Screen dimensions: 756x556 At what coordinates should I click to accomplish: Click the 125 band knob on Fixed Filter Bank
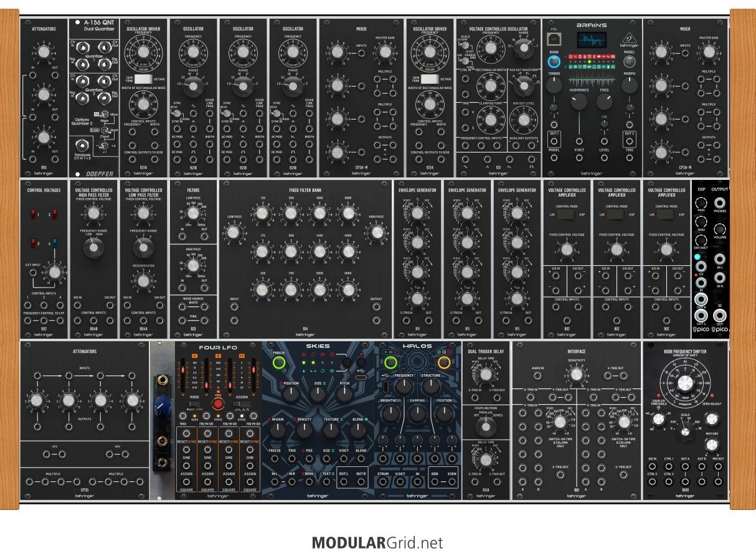[262, 214]
